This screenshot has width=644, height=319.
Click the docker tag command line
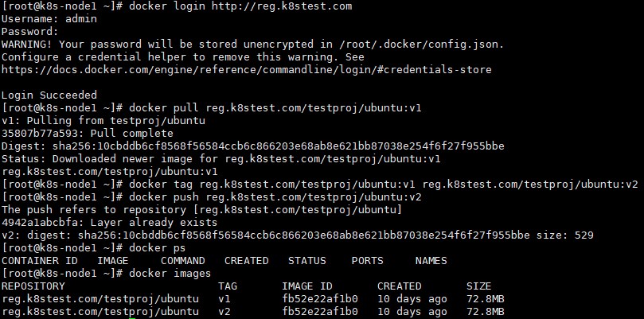[382, 185]
